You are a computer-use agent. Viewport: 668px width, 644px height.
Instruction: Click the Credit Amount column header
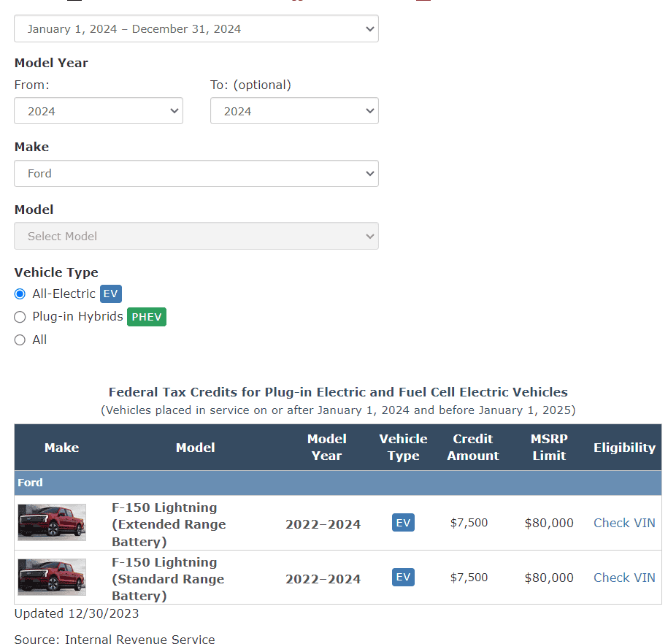coord(473,447)
